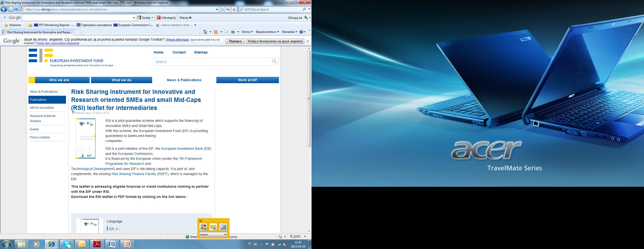Open the Info for journalists sidebar item
The image size is (644, 249).
(x=42, y=108)
